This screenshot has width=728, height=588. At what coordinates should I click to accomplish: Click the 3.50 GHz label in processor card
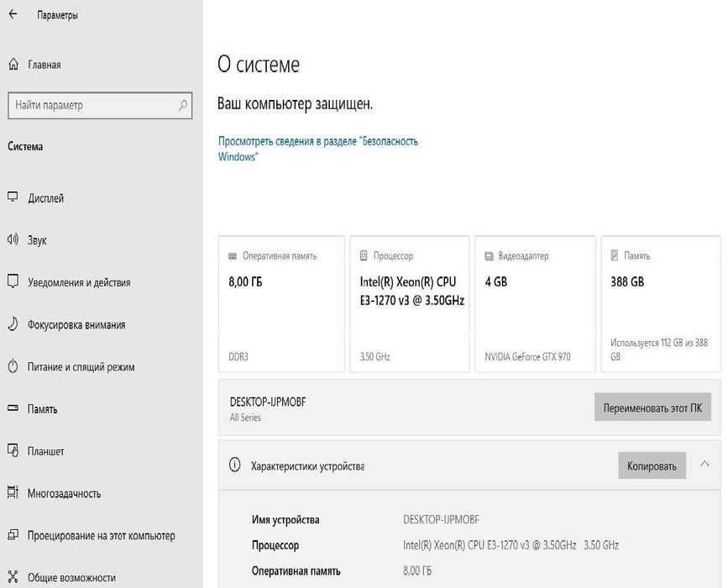[x=375, y=357]
